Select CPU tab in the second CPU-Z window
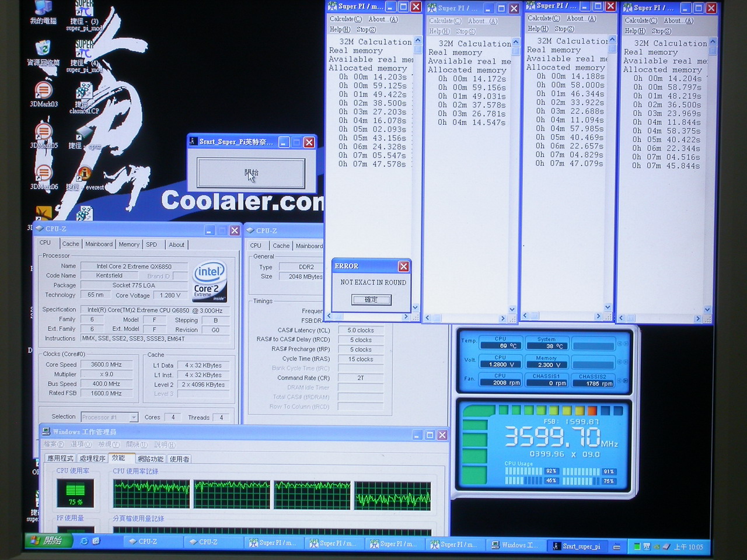The width and height of the screenshot is (747, 560). (x=256, y=245)
